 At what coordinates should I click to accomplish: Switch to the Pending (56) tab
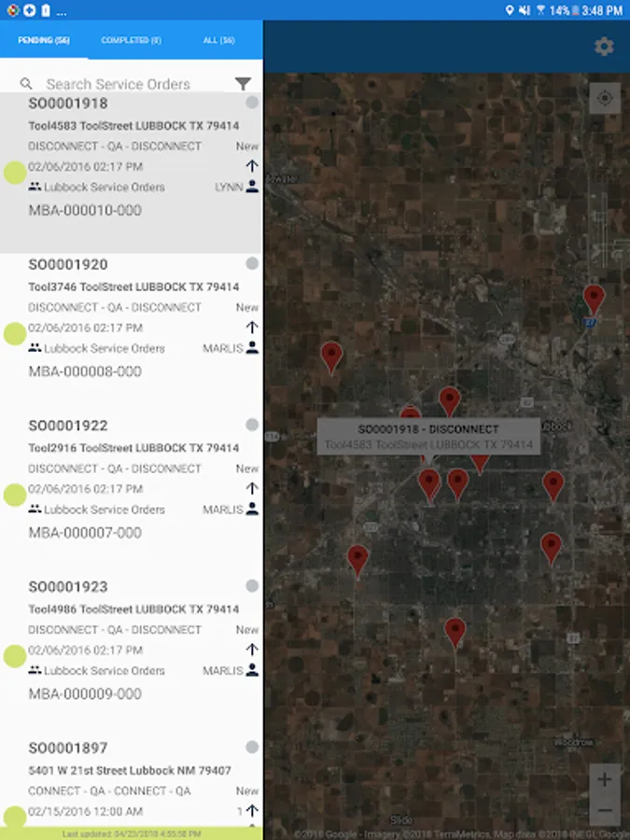[x=44, y=40]
